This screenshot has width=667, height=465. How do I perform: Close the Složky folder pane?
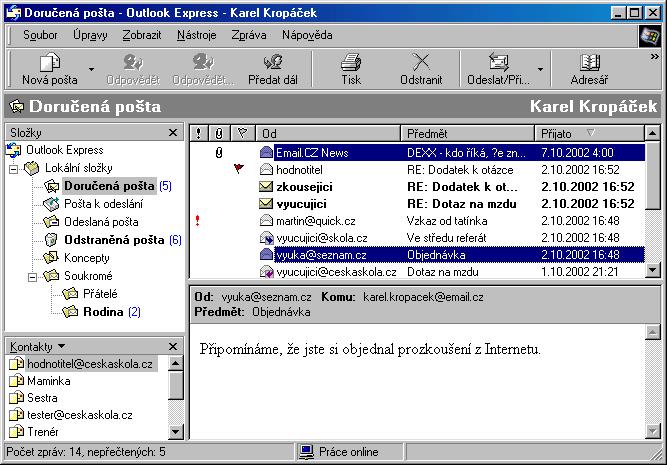click(x=173, y=133)
